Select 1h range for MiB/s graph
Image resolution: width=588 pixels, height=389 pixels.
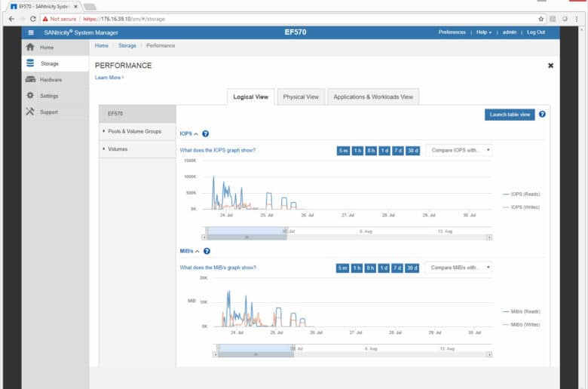[x=357, y=268]
